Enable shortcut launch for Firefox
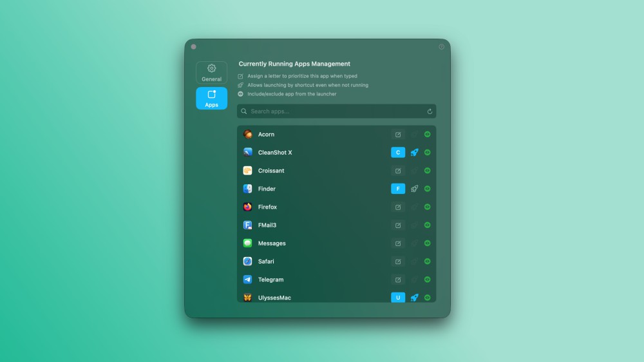Image resolution: width=644 pixels, height=362 pixels. point(414,207)
